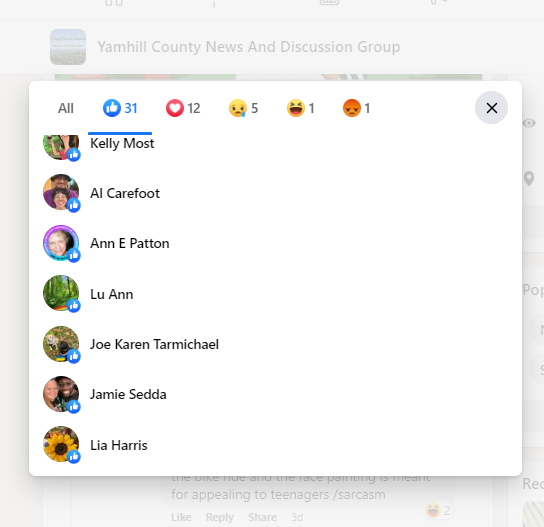This screenshot has width=544, height=527.
Task: Click the Lia Harris name link
Action: click(x=119, y=445)
